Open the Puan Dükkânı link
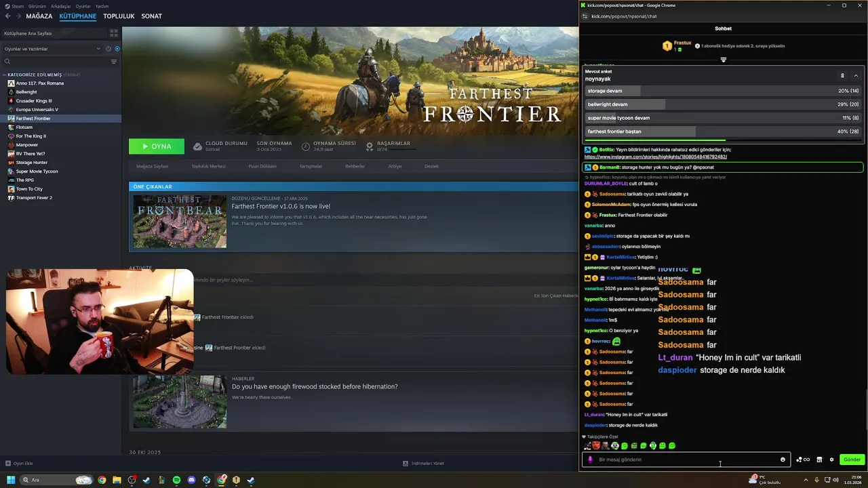 tap(262, 166)
